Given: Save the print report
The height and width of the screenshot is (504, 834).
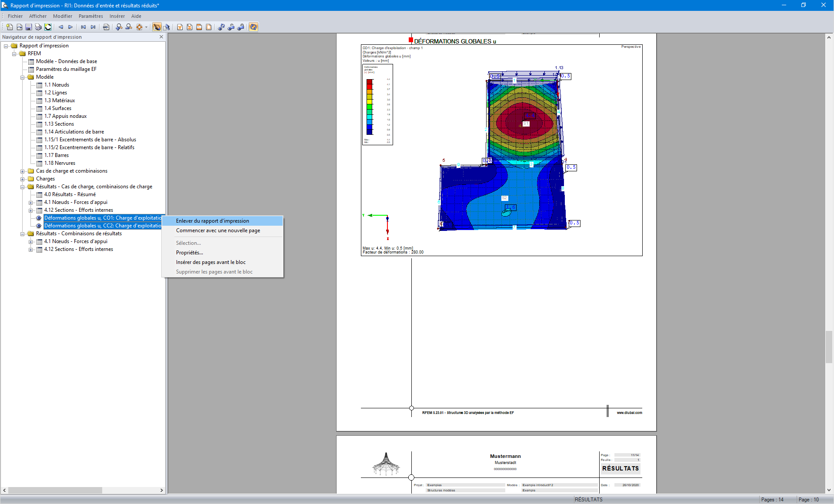Looking at the screenshot, I should tap(29, 27).
